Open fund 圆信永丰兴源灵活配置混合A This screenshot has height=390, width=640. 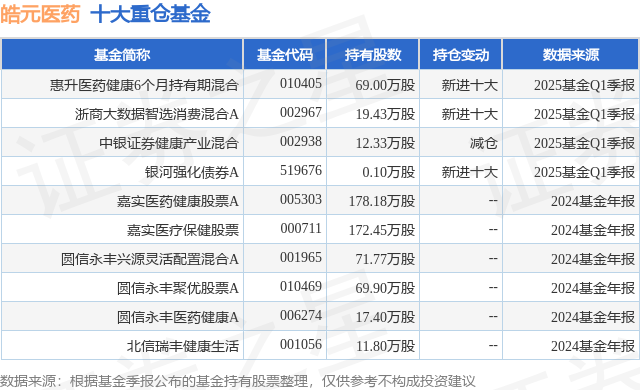coord(150,259)
